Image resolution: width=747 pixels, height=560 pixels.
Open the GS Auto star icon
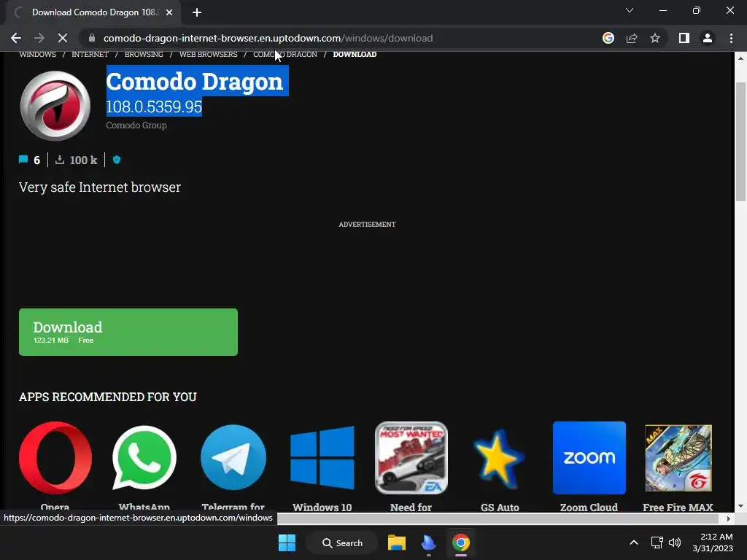tap(499, 459)
